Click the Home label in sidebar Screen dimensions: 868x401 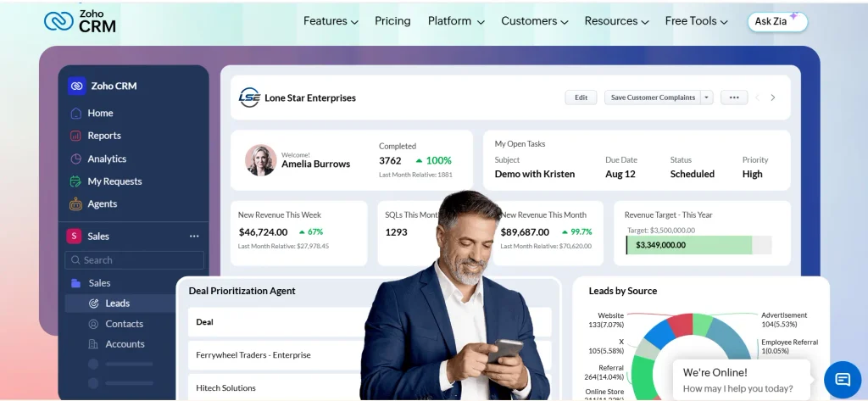pos(100,113)
